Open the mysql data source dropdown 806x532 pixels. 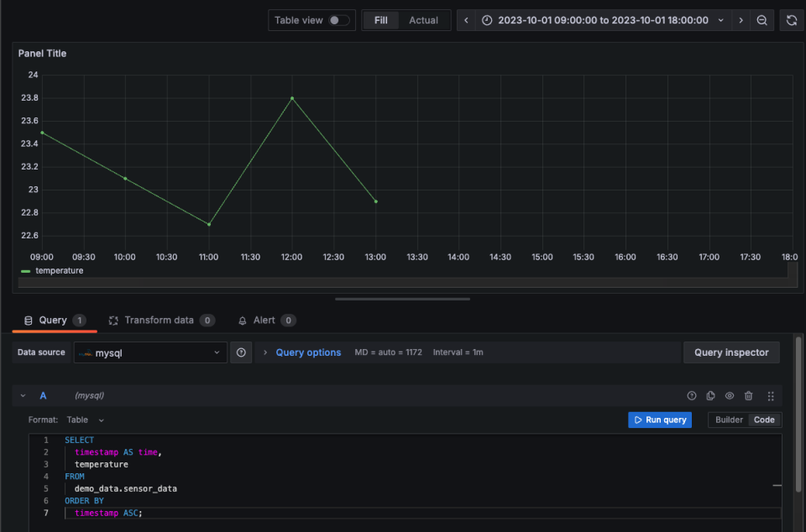pos(149,352)
